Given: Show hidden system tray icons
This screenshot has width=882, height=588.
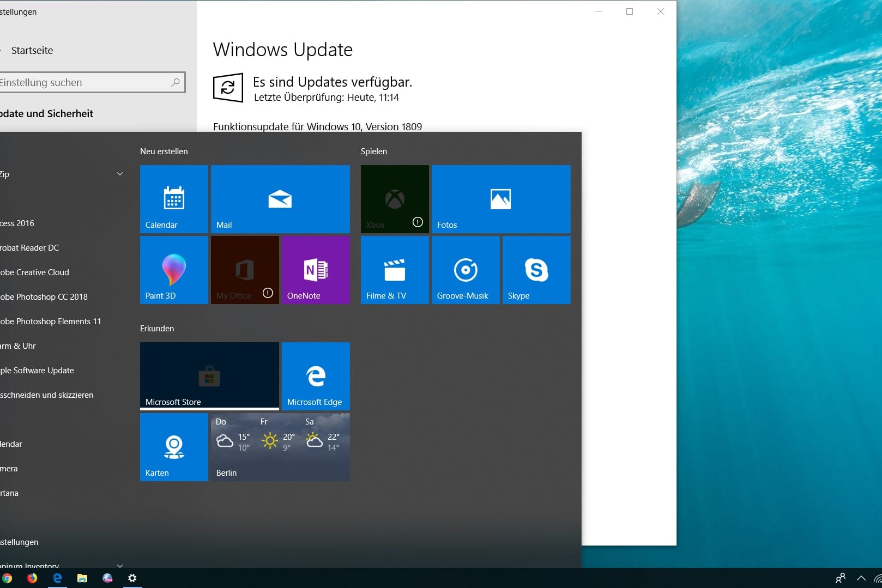Looking at the screenshot, I should pyautogui.click(x=861, y=578).
